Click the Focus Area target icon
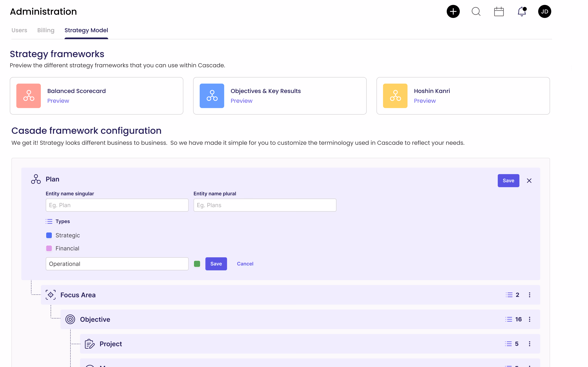Image resolution: width=588 pixels, height=367 pixels. [50, 295]
